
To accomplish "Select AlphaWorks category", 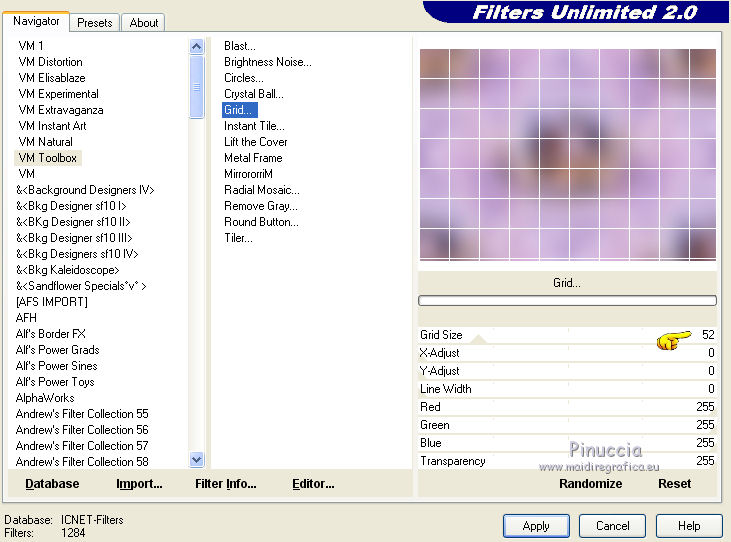I will pyautogui.click(x=45, y=398).
